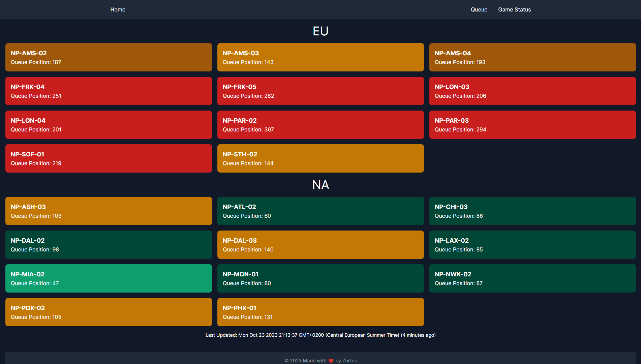Viewport: 641px width, 364px height.
Task: Open the Game Status page
Action: click(514, 9)
